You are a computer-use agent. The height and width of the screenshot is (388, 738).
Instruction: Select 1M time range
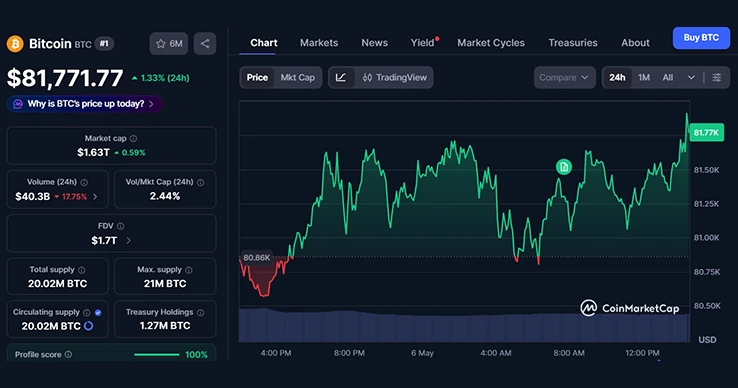644,78
